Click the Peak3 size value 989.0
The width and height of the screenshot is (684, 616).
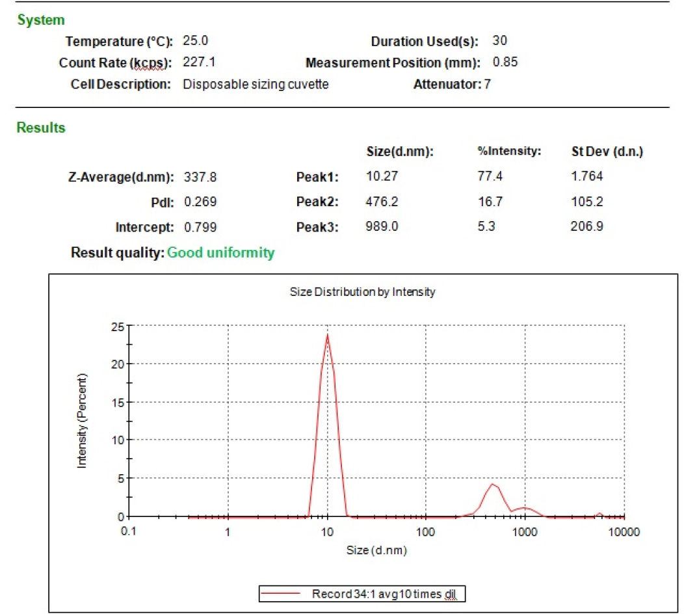click(380, 228)
